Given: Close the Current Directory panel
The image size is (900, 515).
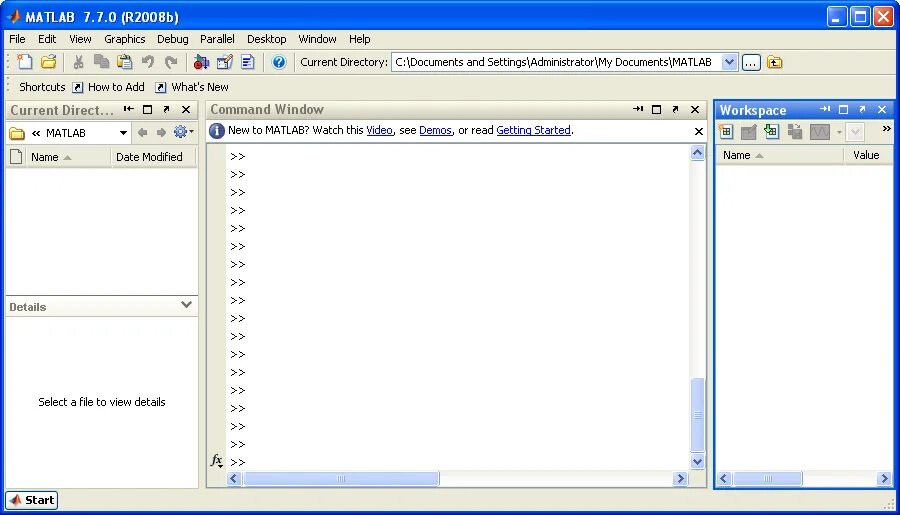Looking at the screenshot, I should click(185, 109).
